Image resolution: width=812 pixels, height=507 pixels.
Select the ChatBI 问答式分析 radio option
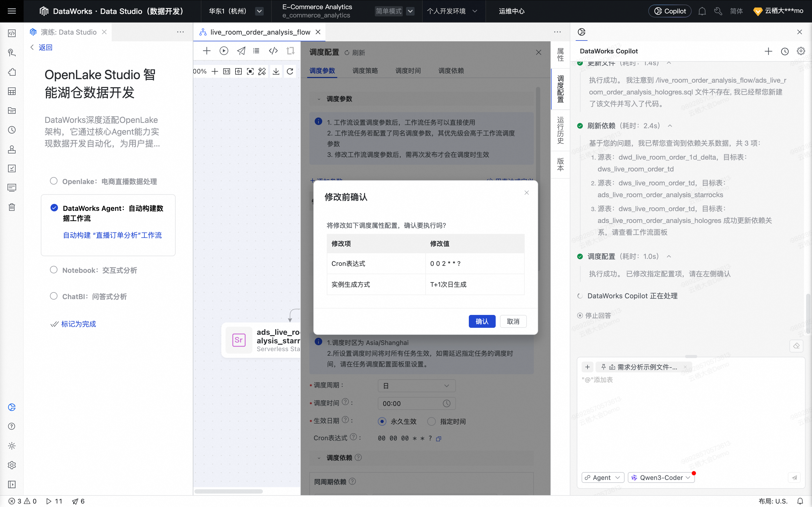[x=54, y=296]
